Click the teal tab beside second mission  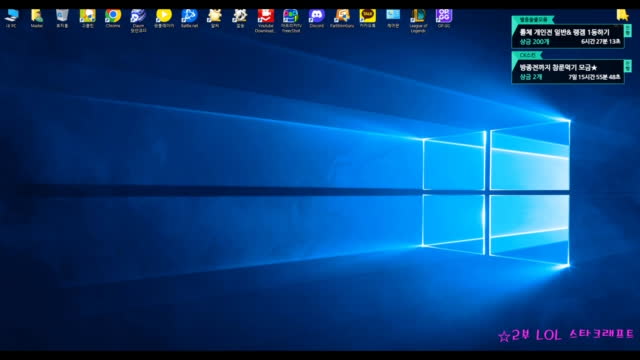coord(628,66)
